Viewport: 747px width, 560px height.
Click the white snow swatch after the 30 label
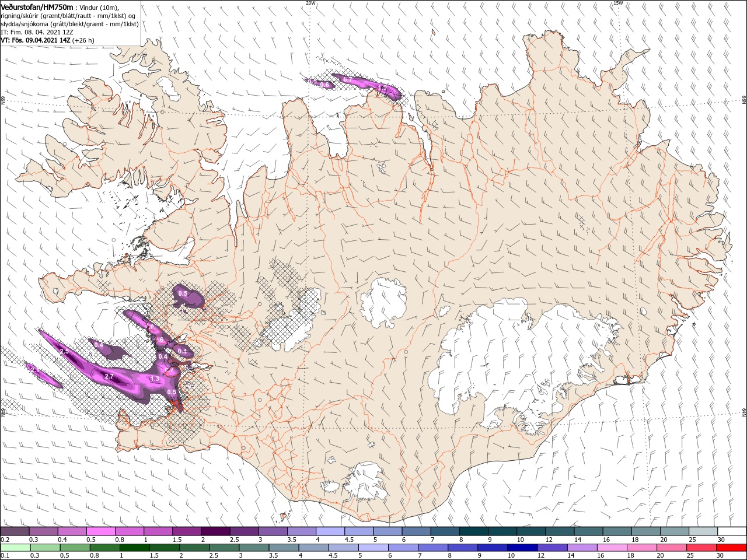[x=732, y=531]
